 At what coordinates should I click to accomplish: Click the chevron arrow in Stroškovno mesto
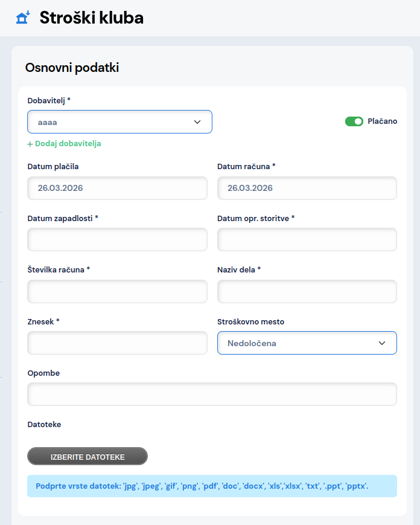[x=381, y=343]
